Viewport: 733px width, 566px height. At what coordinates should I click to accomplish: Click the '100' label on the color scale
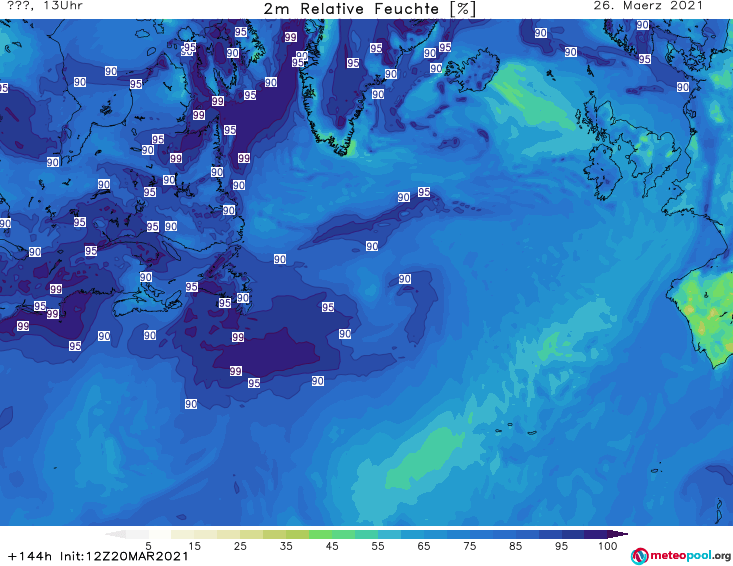pyautogui.click(x=608, y=546)
